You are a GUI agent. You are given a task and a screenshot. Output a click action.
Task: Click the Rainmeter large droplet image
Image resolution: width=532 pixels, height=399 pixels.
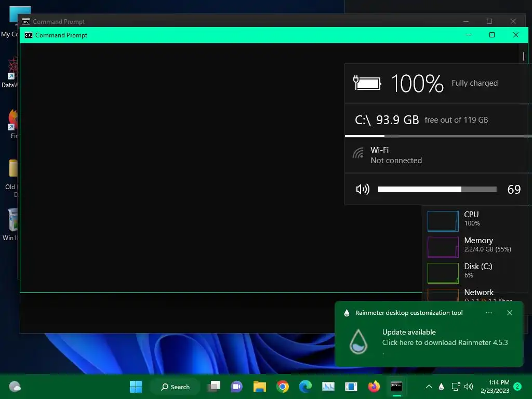coord(358,342)
